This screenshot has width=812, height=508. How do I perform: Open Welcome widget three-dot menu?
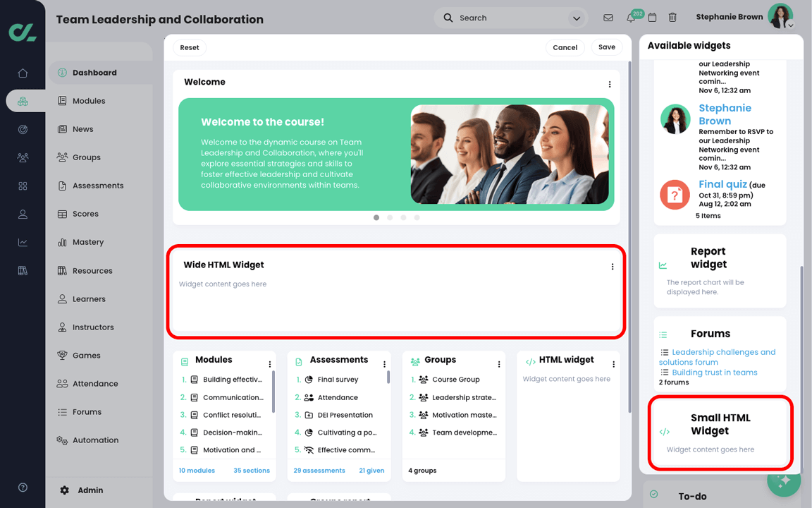610,84
